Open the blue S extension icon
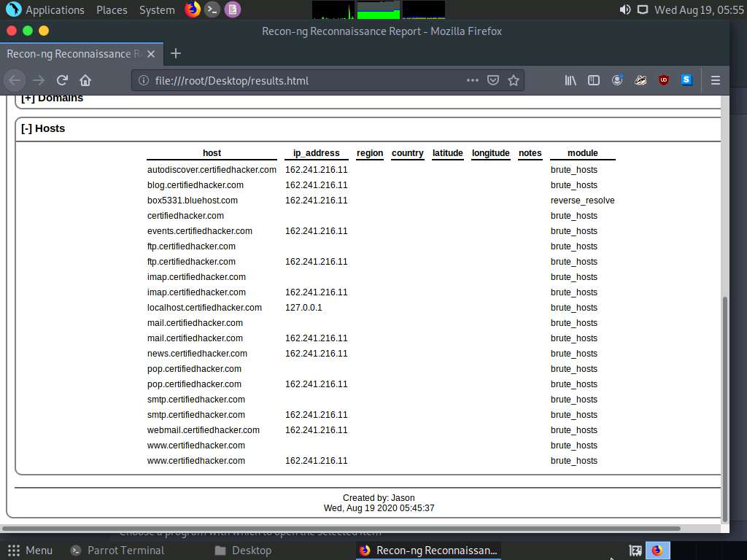This screenshot has height=560, width=747. [x=686, y=80]
